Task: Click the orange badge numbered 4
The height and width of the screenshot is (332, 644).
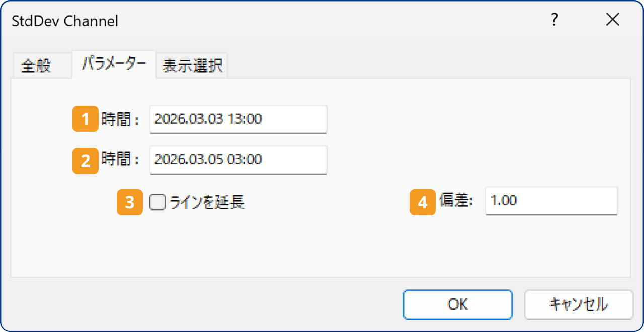Action: (422, 202)
